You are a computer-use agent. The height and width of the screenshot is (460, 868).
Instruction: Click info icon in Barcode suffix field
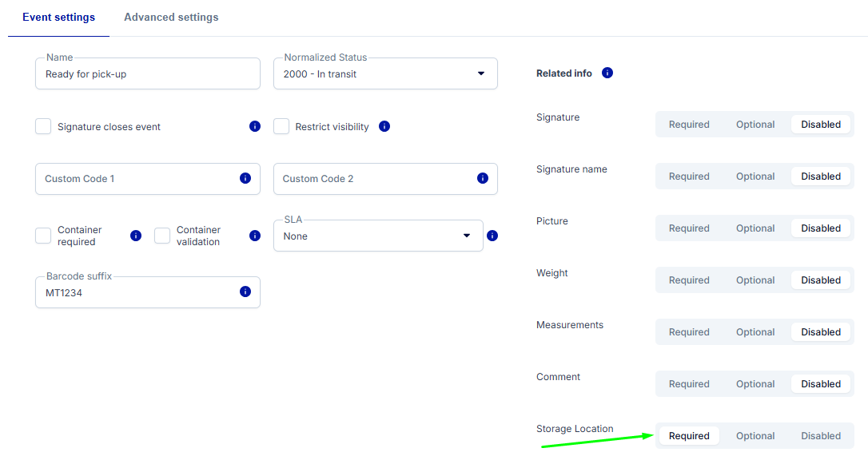pyautogui.click(x=245, y=292)
